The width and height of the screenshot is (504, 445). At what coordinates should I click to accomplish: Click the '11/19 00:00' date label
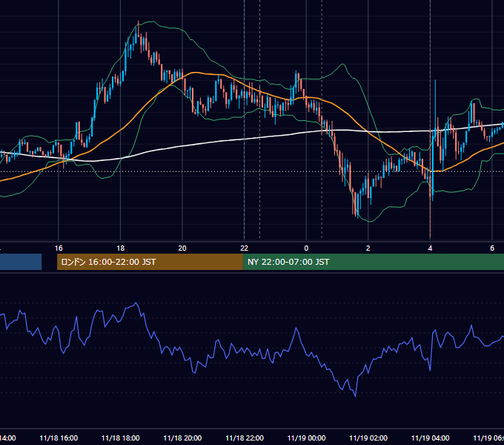[306, 438]
